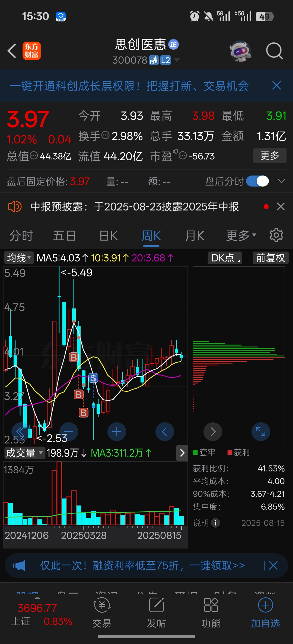Screen dimensions: 293x644
Task: Dismiss the 中报预披露 notice
Action: (x=281, y=207)
